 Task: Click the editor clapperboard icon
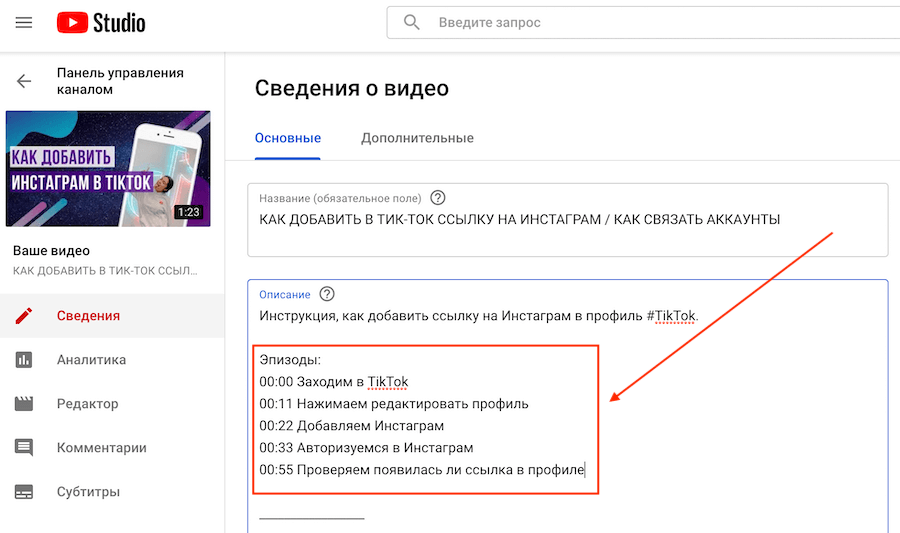tap(24, 404)
